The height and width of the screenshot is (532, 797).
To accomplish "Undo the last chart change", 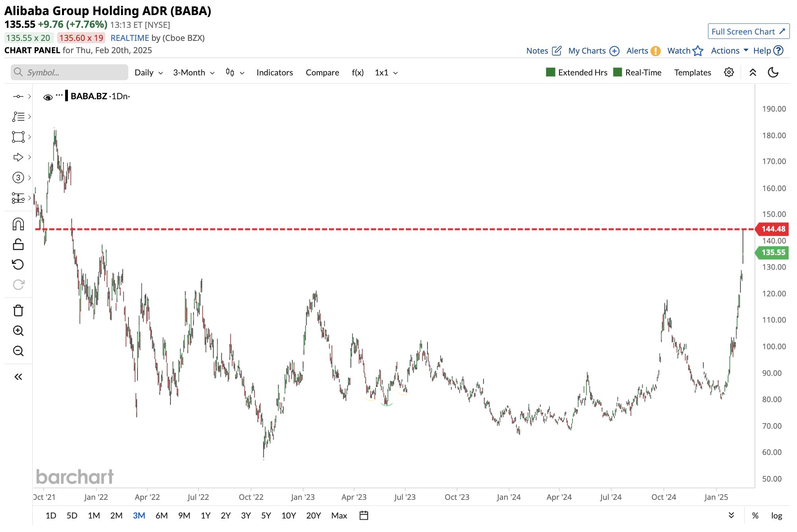I will point(18,264).
